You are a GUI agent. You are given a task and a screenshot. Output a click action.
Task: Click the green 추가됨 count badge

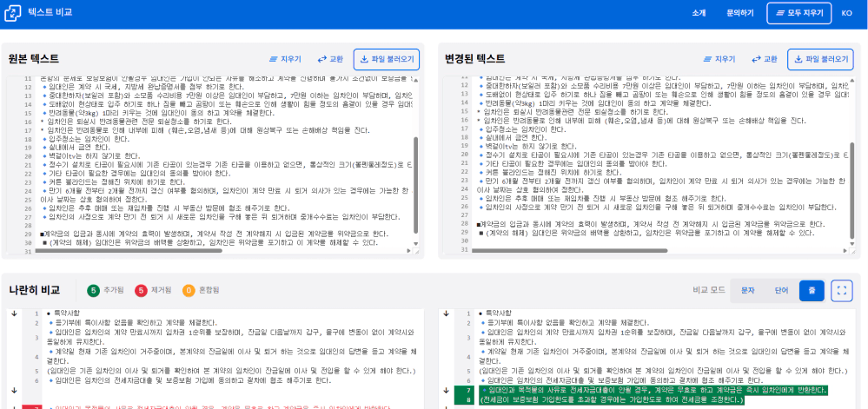[x=94, y=290]
